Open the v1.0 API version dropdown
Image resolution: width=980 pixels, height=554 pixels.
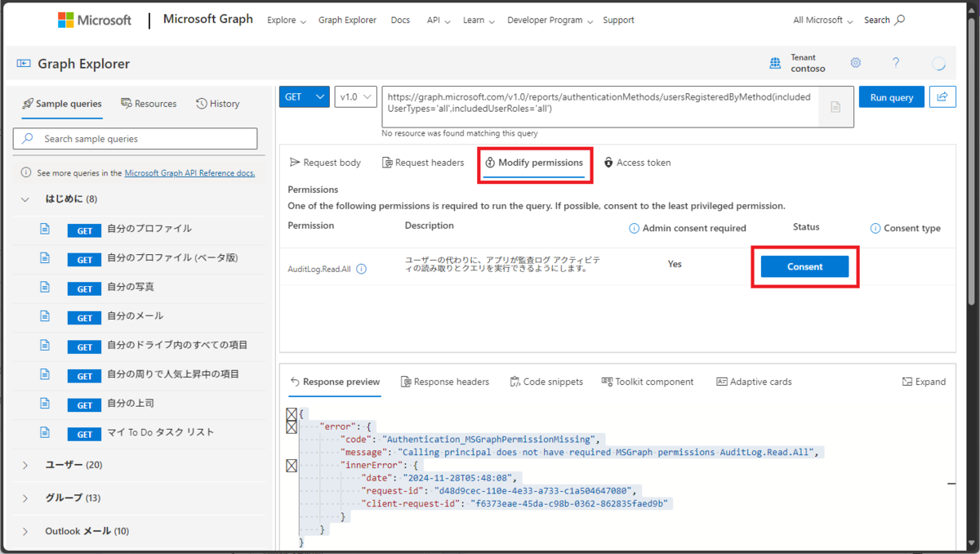(x=356, y=96)
